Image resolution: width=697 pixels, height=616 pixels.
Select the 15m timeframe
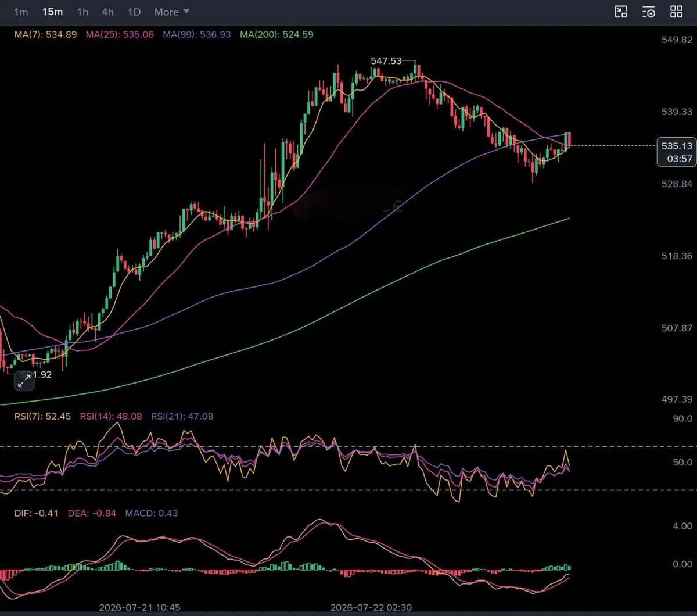pos(52,12)
